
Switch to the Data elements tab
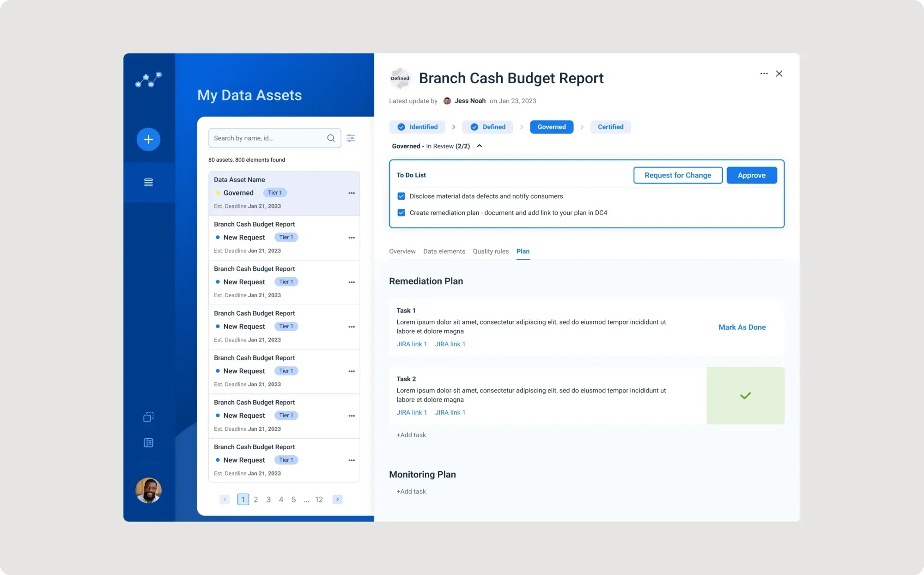point(444,251)
